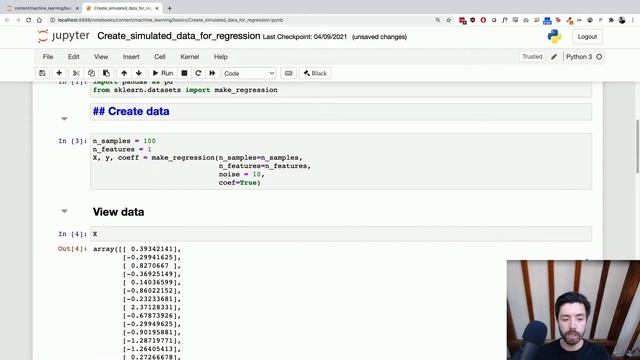Image resolution: width=640 pixels, height=360 pixels.
Task: Restart the kernel icon
Action: (198, 73)
